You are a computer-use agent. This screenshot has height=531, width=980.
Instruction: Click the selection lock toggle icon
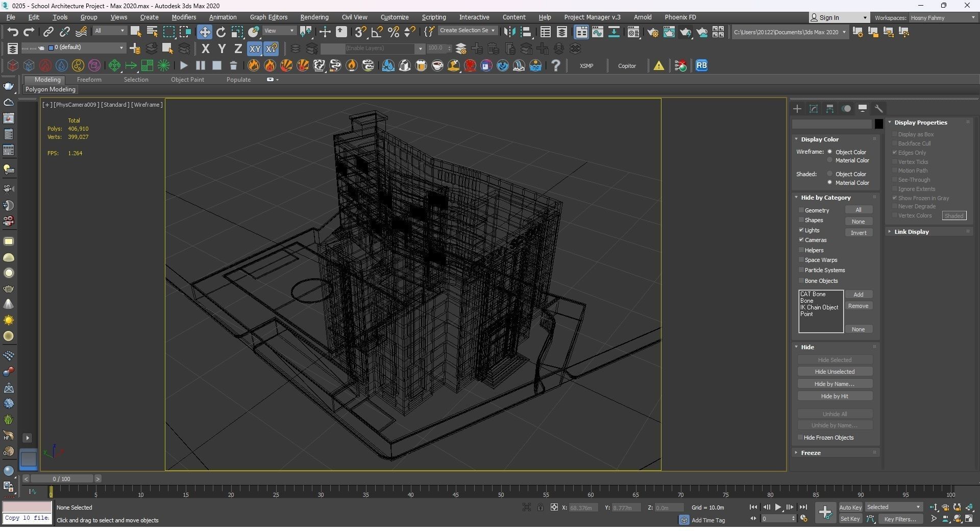541,507
